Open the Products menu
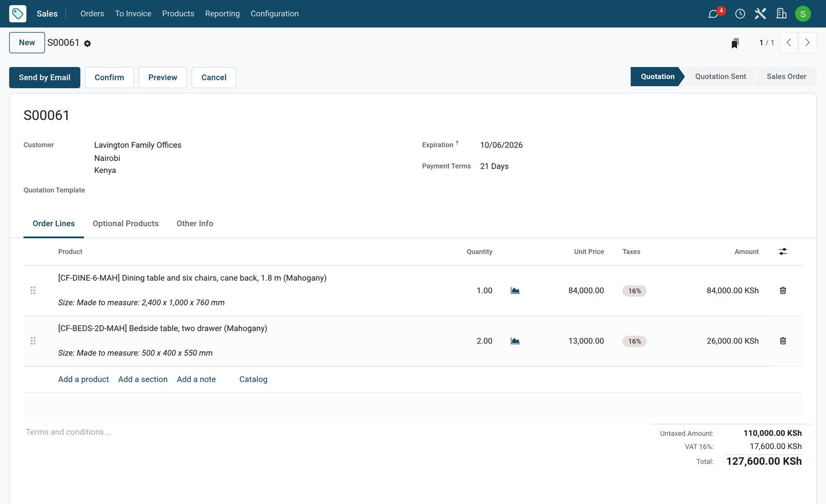Image resolution: width=826 pixels, height=504 pixels. pos(178,13)
